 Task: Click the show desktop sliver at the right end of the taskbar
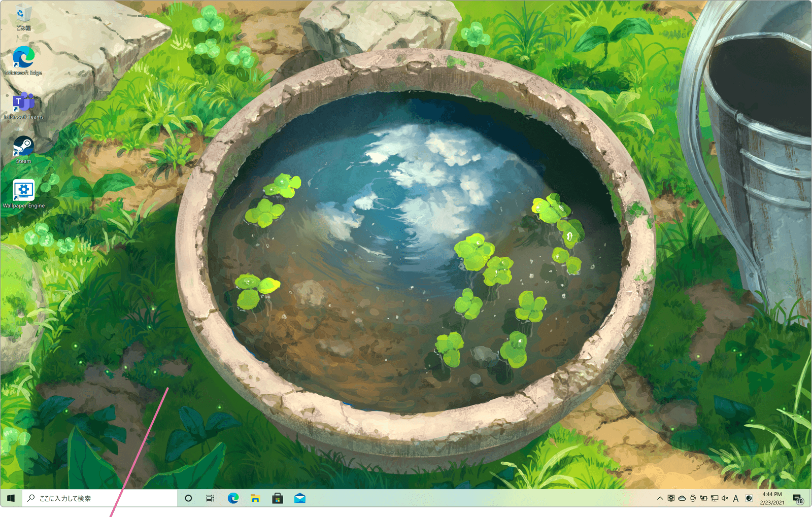click(x=810, y=498)
